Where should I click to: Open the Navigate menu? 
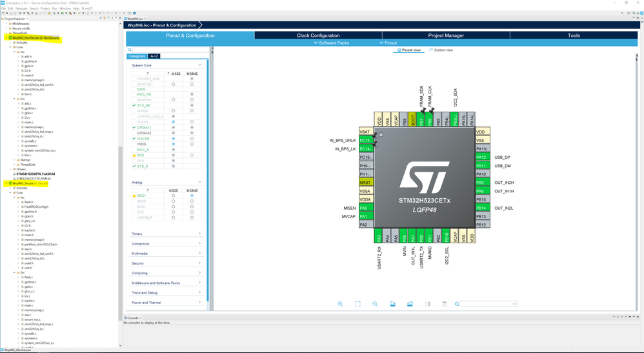[x=21, y=8]
